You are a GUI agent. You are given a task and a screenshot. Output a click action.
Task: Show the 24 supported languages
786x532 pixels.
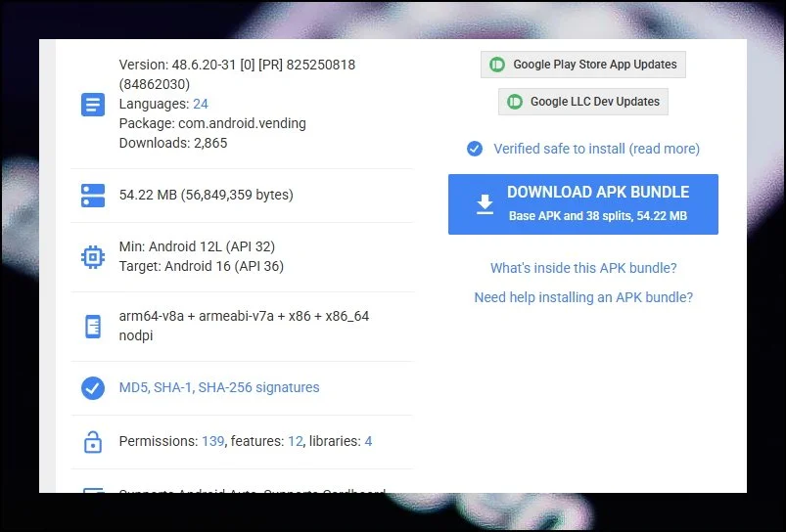point(200,104)
